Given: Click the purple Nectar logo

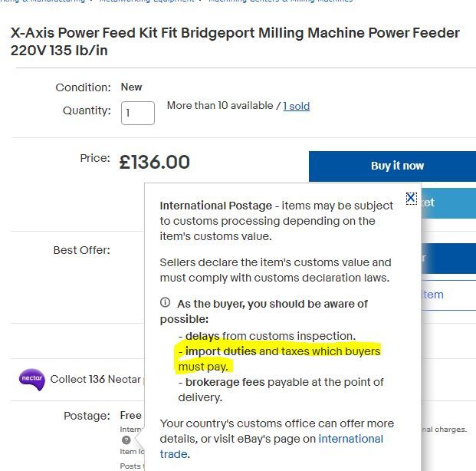Looking at the screenshot, I should (x=32, y=379).
